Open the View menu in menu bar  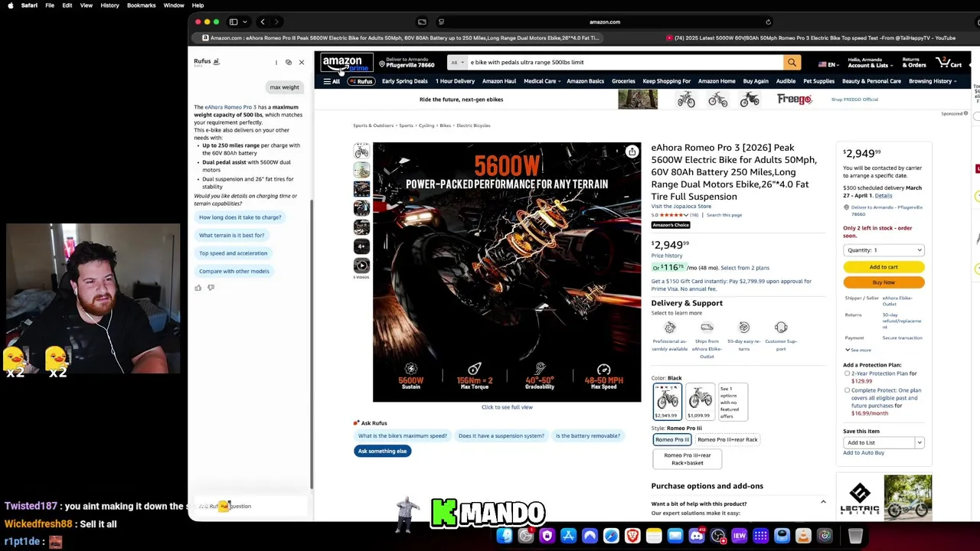click(x=87, y=5)
